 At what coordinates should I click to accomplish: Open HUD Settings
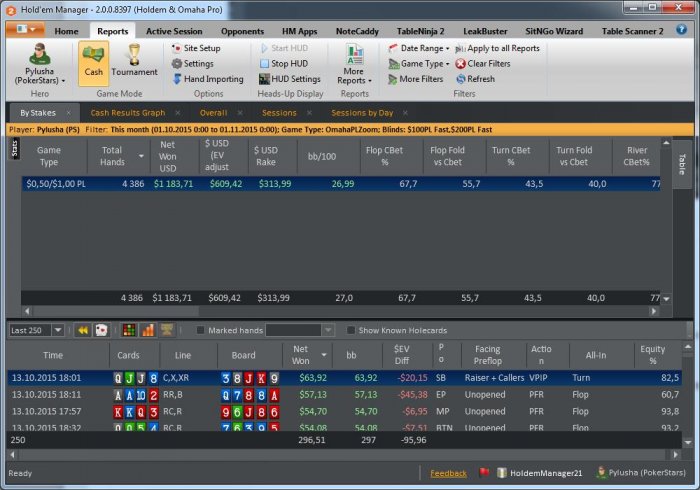click(290, 79)
